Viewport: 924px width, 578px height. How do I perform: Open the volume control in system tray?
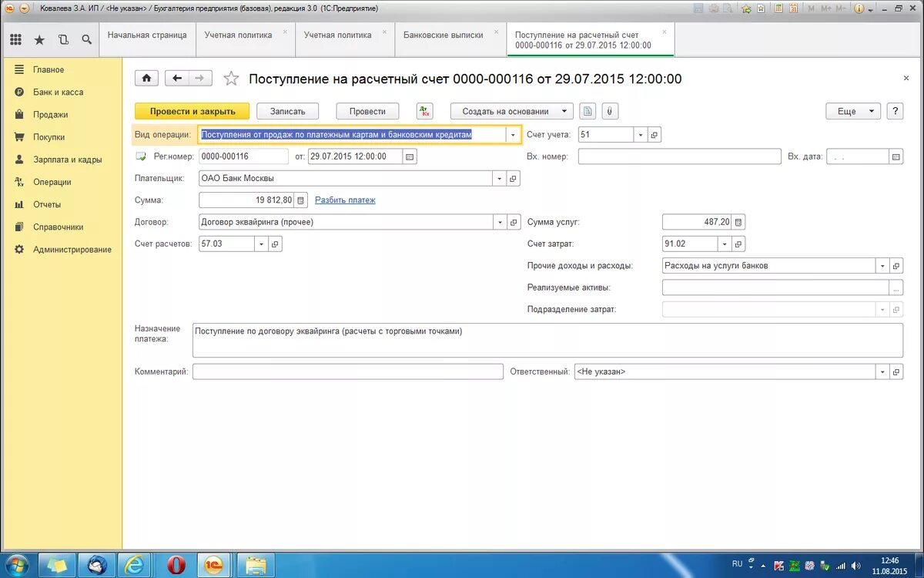click(x=857, y=565)
